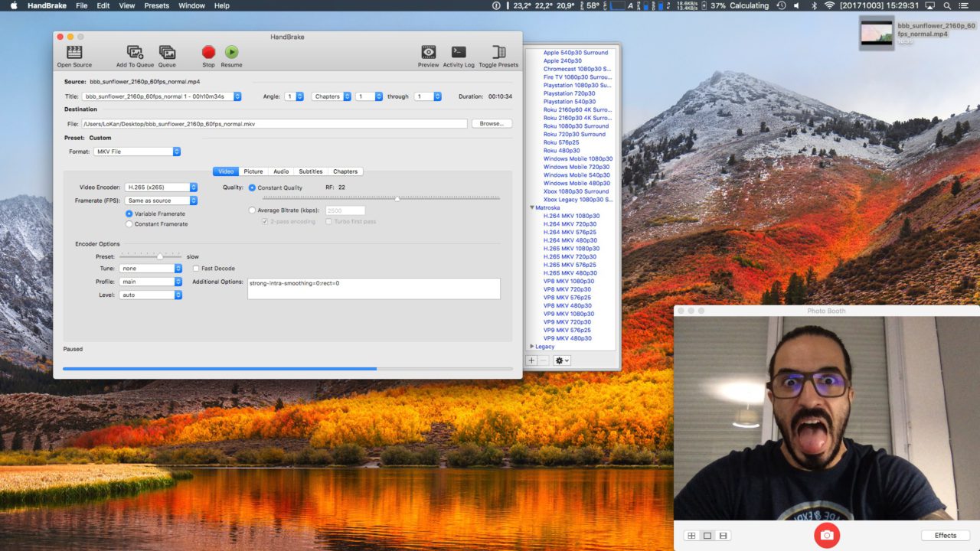This screenshot has width=980, height=551.
Task: Click the Bluetooth menu bar icon
Action: [815, 5]
